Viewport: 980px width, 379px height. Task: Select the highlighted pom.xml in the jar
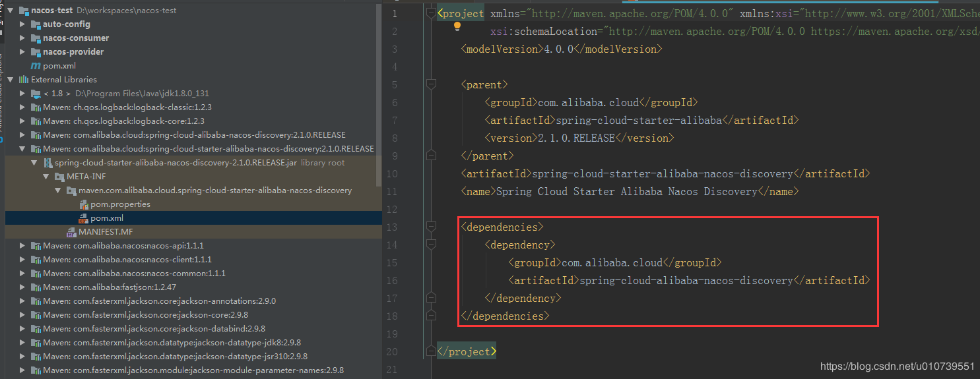pyautogui.click(x=107, y=218)
